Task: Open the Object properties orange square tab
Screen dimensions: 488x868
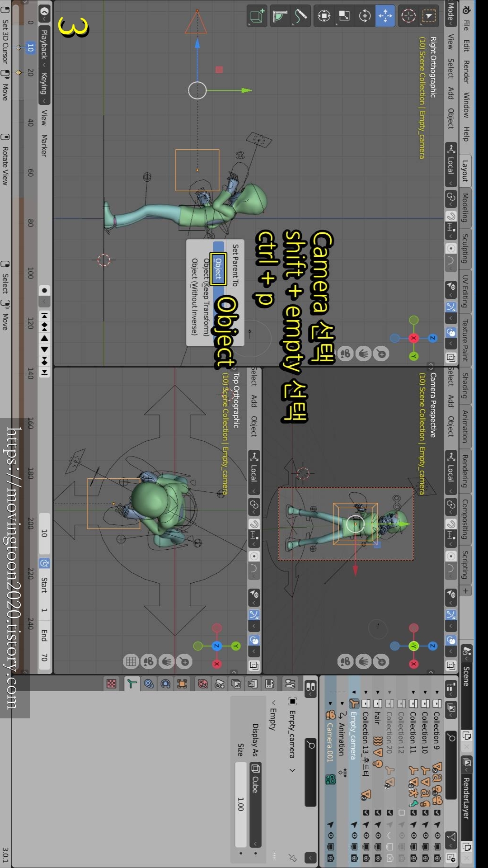Action: coord(182,684)
